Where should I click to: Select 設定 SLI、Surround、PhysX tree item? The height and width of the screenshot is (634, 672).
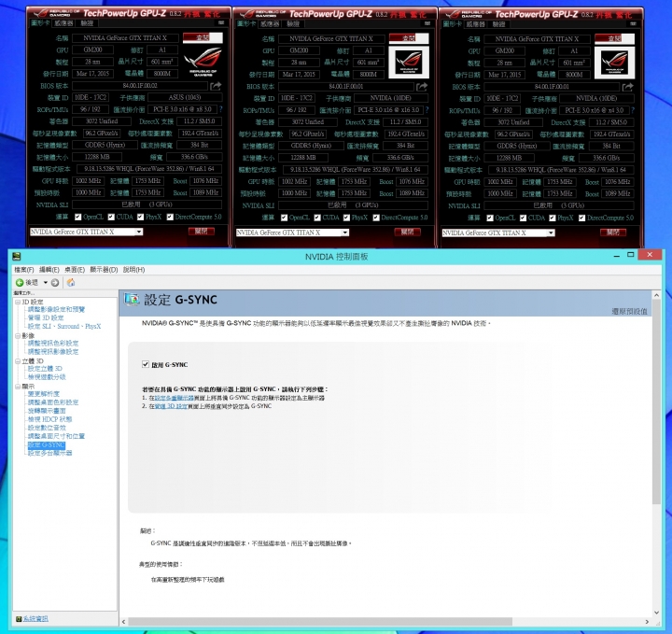64,326
